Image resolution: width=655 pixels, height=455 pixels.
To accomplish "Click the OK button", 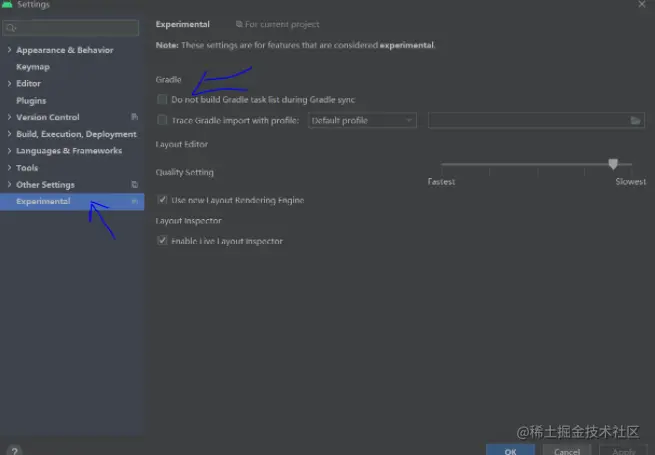I will click(x=510, y=451).
